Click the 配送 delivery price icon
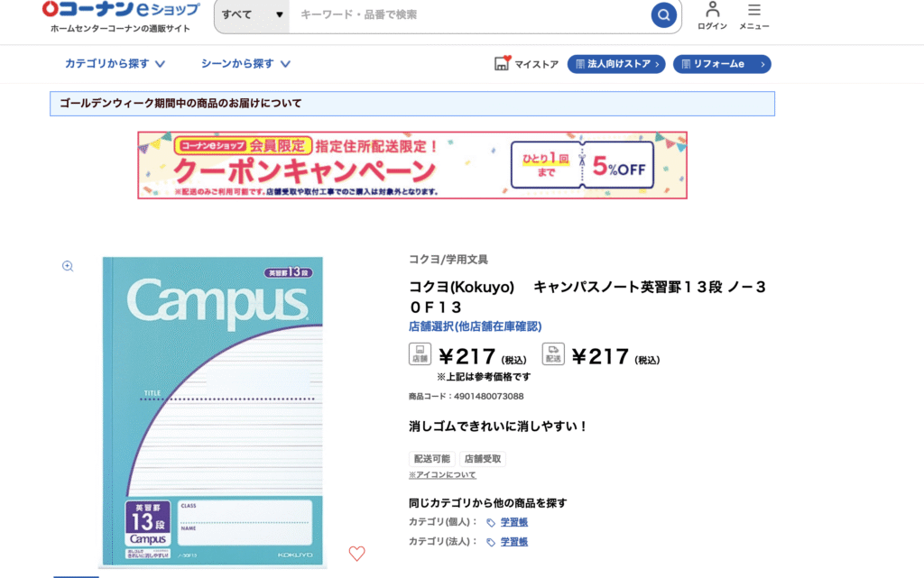Viewport: 924px width, 578px height. click(x=553, y=354)
